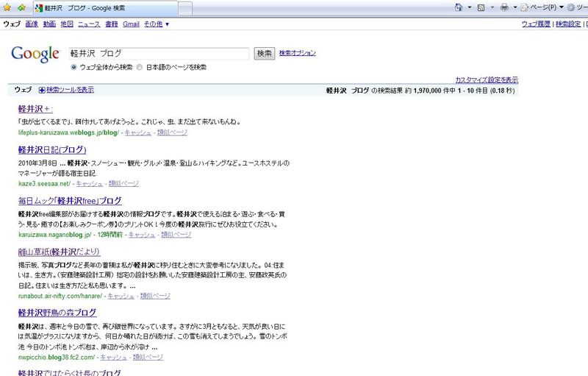Open the 動画 search link
The height and width of the screenshot is (376, 588).
[49, 24]
